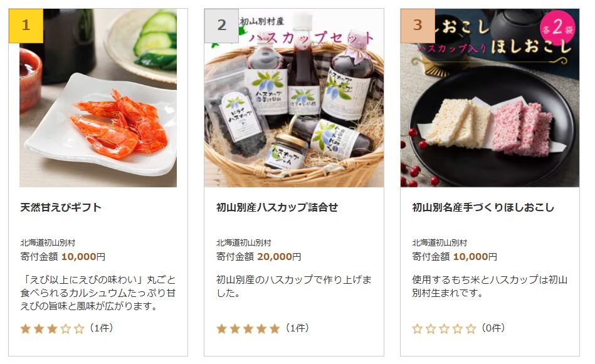
Task: Click the pink 各2袋 circle badge
Action: click(x=558, y=28)
